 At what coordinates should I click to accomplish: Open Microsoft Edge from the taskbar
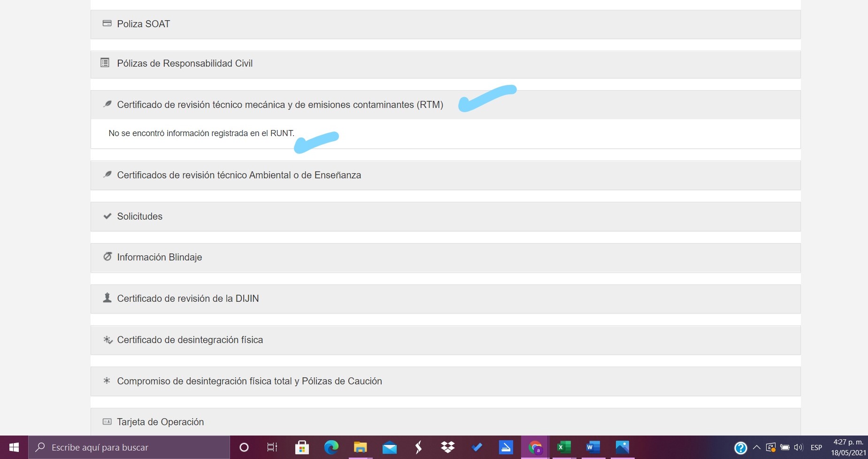click(331, 447)
